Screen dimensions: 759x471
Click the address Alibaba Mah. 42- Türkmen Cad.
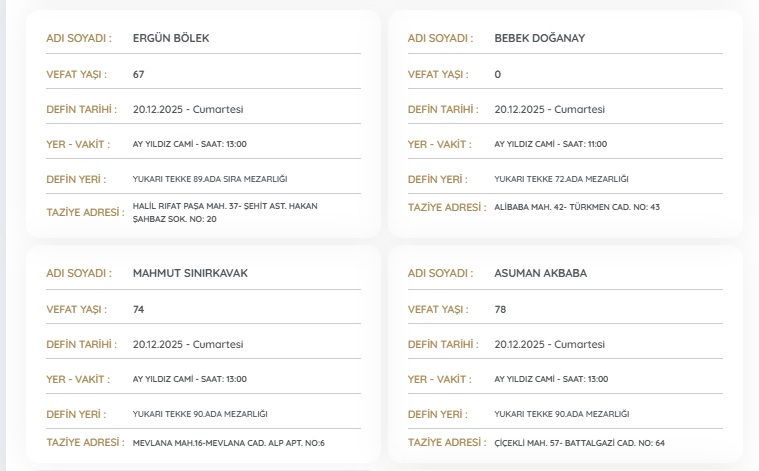(x=577, y=208)
